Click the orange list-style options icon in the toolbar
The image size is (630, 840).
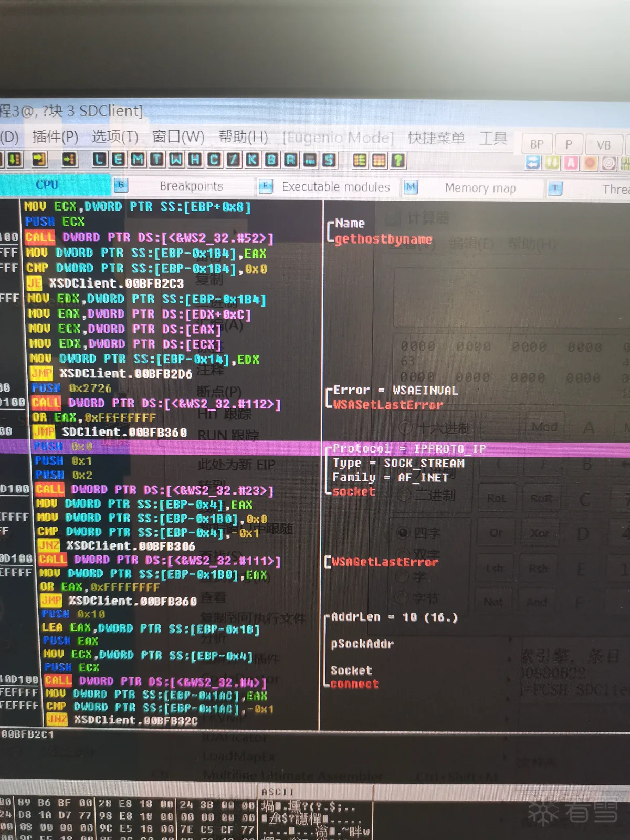coord(360,160)
